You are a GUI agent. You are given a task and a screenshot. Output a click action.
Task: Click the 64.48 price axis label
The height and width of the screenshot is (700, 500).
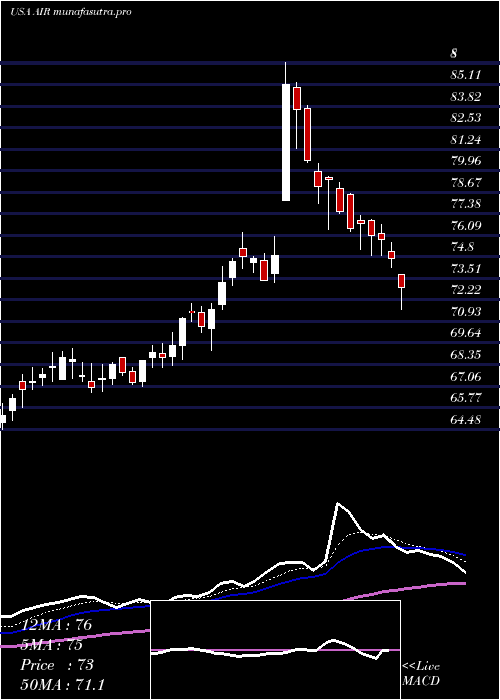(466, 420)
